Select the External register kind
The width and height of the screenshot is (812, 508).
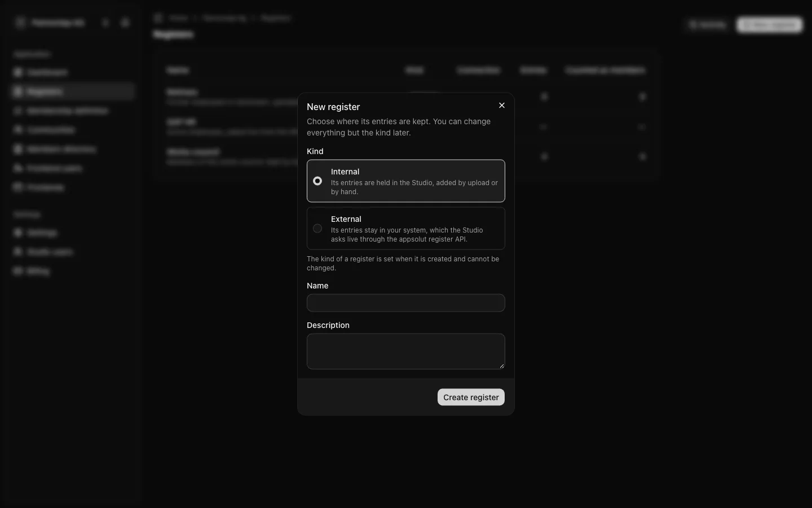coord(406,229)
